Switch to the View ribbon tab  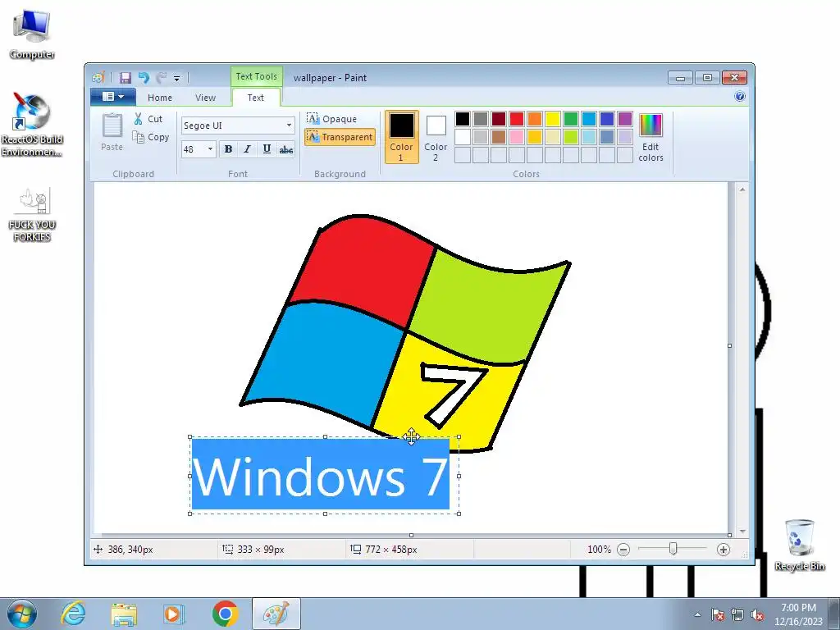pos(205,98)
